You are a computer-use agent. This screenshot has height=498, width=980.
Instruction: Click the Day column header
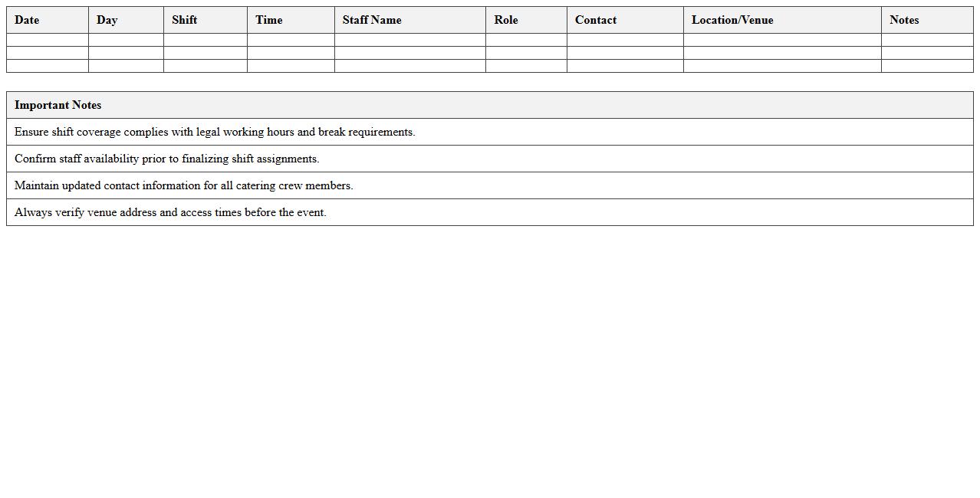tap(106, 20)
